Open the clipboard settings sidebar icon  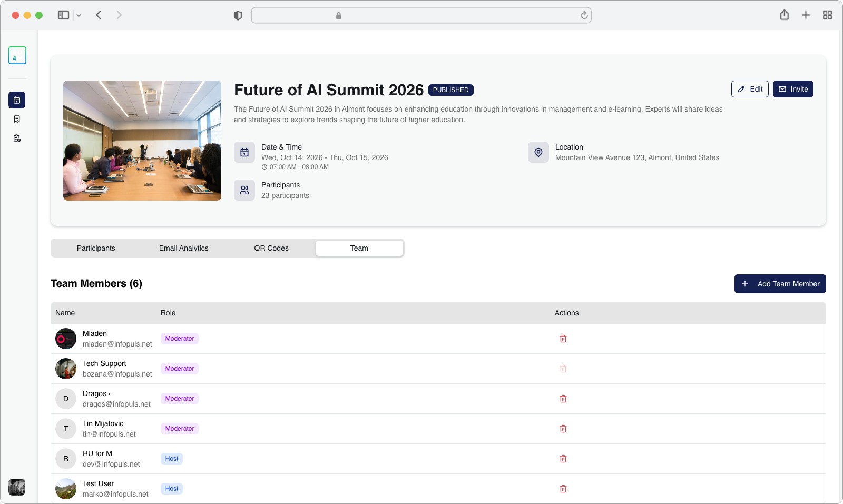click(17, 138)
